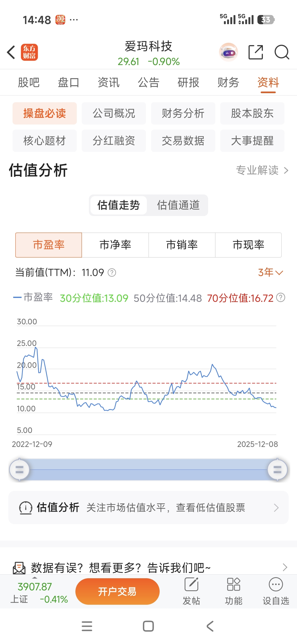Tap the PE trend line chart
Viewport: 297px width, 644px height.
click(146, 380)
